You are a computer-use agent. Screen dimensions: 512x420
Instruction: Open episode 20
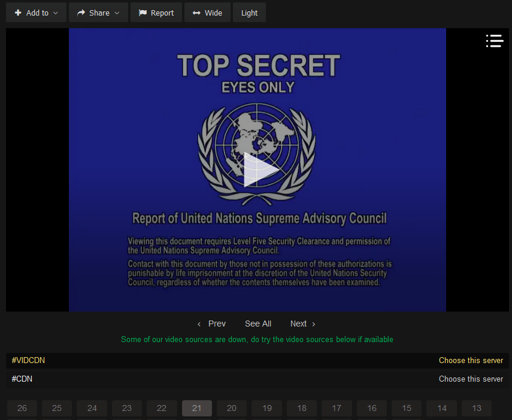click(x=232, y=408)
